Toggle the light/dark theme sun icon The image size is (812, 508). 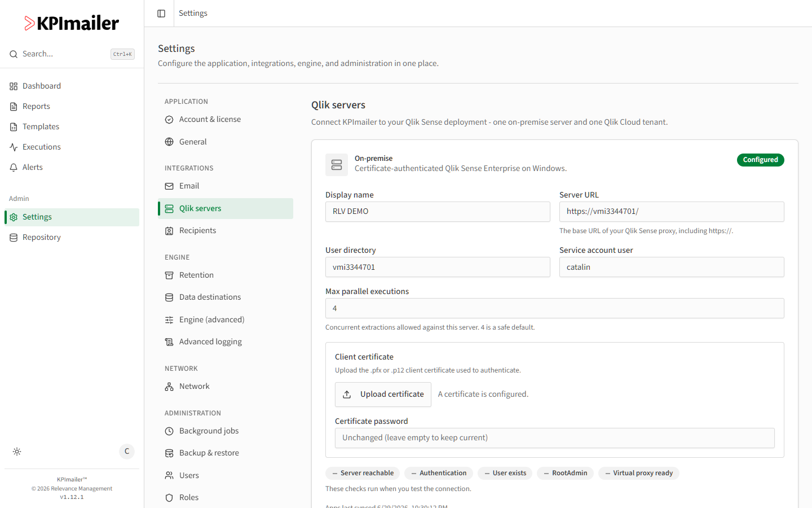coord(17,452)
